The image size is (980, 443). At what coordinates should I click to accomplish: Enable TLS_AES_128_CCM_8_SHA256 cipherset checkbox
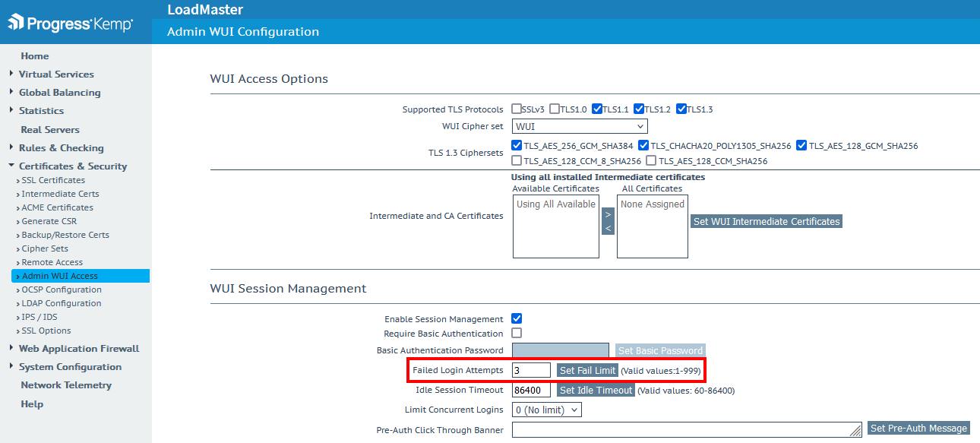point(517,160)
